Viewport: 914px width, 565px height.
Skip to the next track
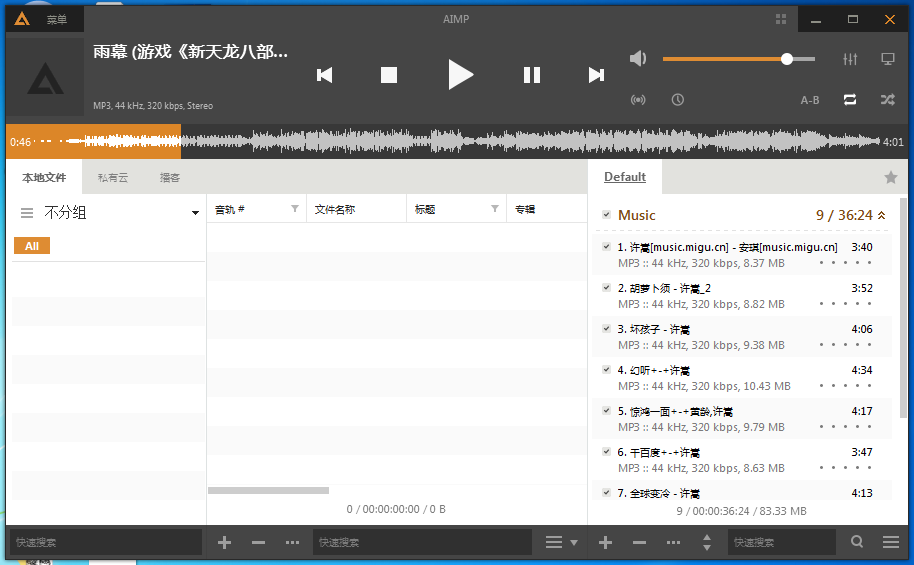[596, 75]
